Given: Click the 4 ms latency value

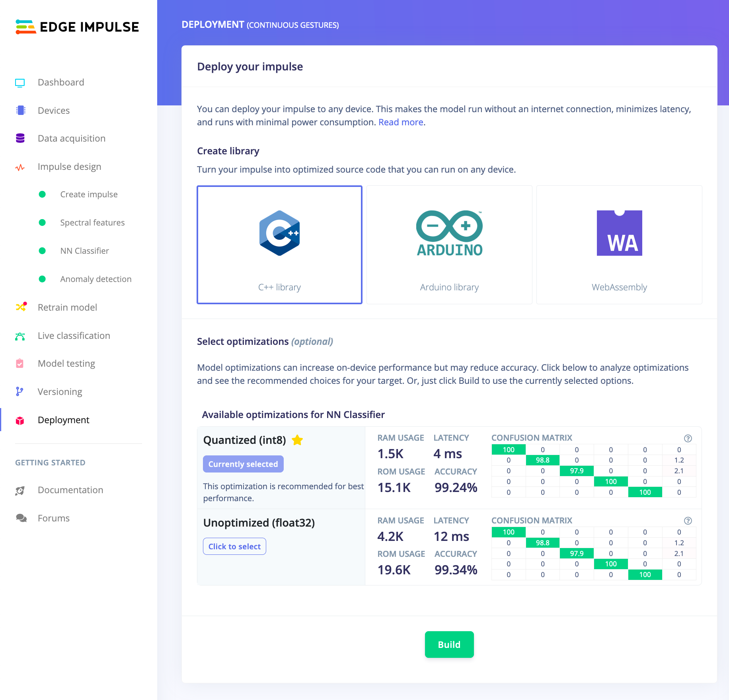Looking at the screenshot, I should (448, 454).
